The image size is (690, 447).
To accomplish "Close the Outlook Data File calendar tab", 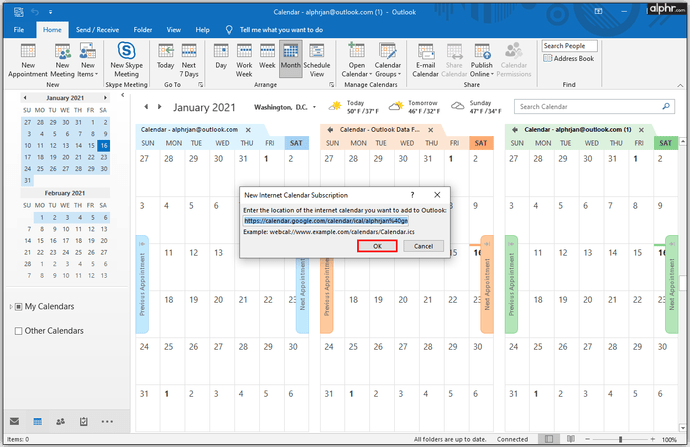I will [x=431, y=130].
